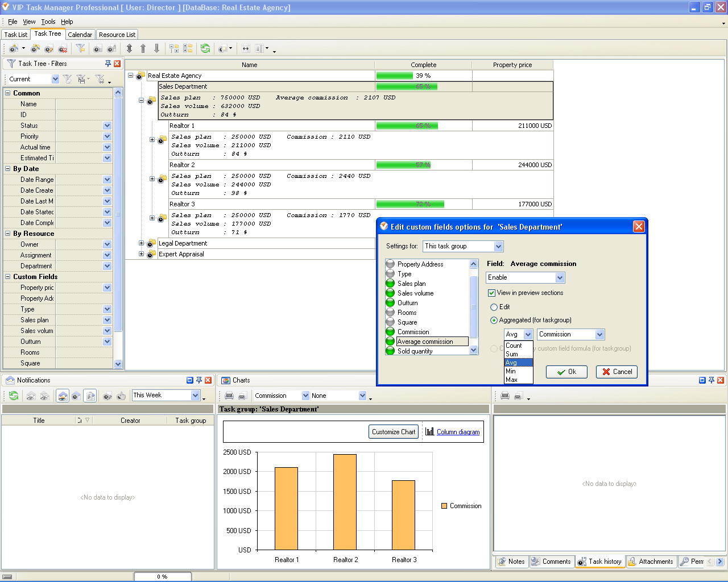This screenshot has height=582, width=728.
Task: Switch to the Calendar tab
Action: tap(80, 35)
